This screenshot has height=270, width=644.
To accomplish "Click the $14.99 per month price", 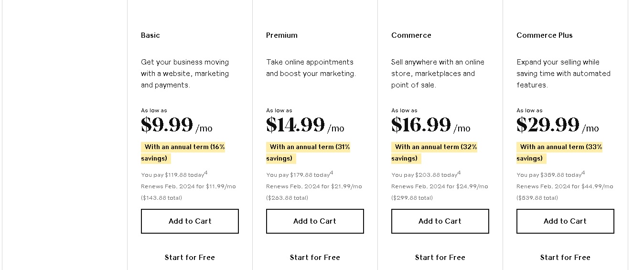I will [x=305, y=125].
